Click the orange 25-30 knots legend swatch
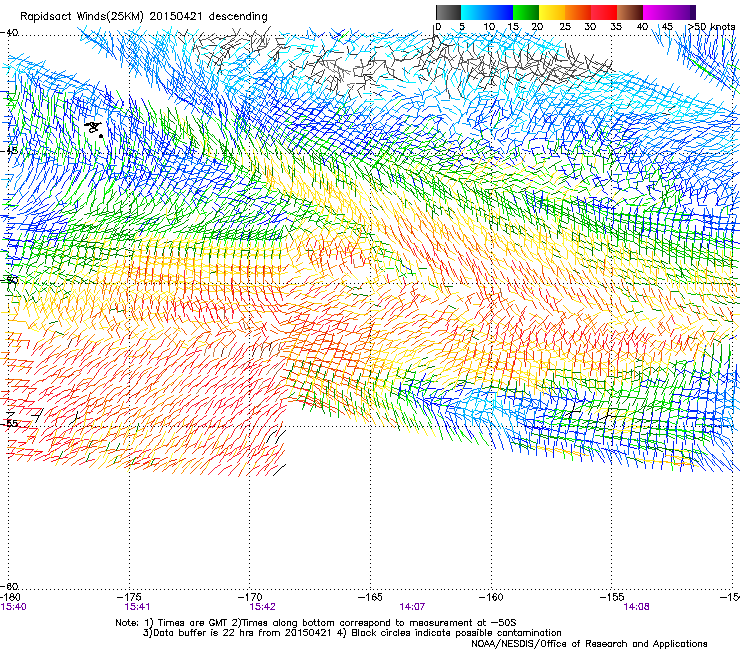Viewport: 740px width, 650px height. (x=578, y=12)
